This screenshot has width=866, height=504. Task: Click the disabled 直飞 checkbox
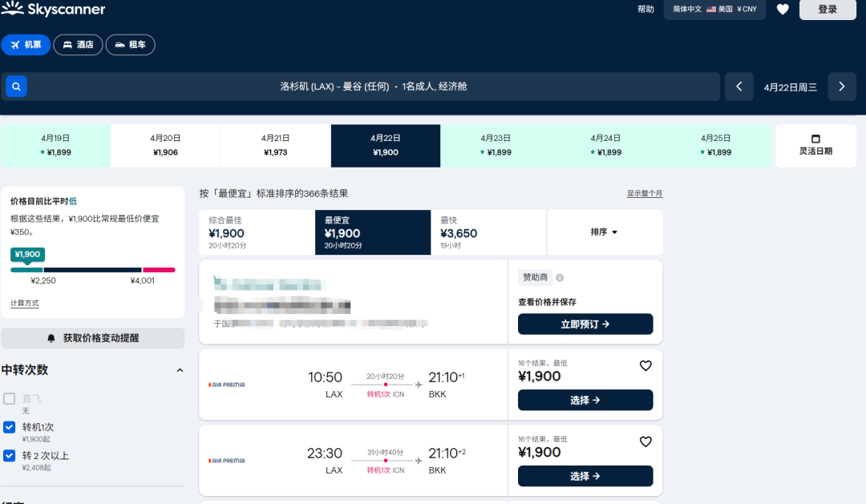(x=10, y=398)
